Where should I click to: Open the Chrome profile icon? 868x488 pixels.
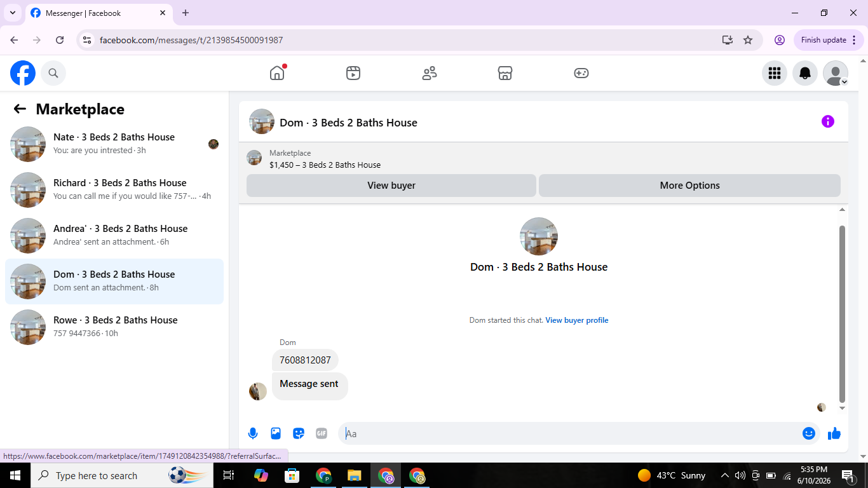point(780,40)
